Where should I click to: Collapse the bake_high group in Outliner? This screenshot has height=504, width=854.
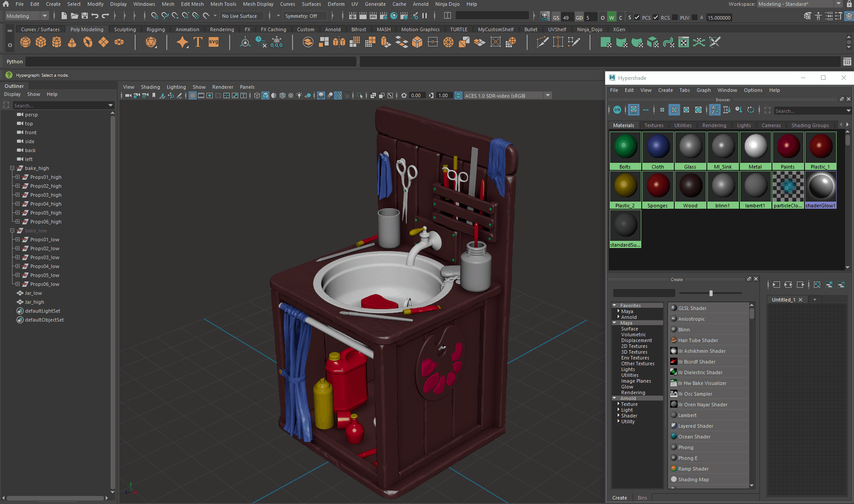coord(12,168)
